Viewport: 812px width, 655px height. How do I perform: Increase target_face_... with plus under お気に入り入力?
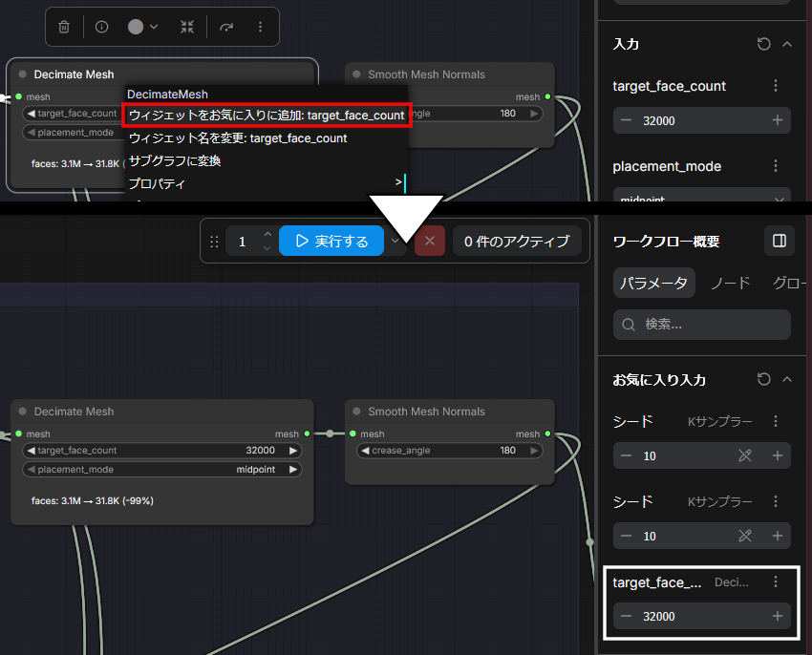click(x=778, y=616)
